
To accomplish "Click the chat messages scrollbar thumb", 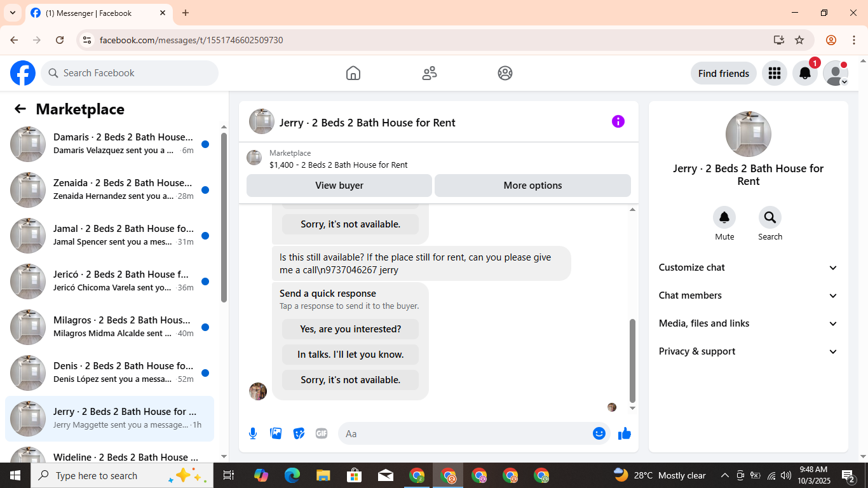I will coord(632,360).
